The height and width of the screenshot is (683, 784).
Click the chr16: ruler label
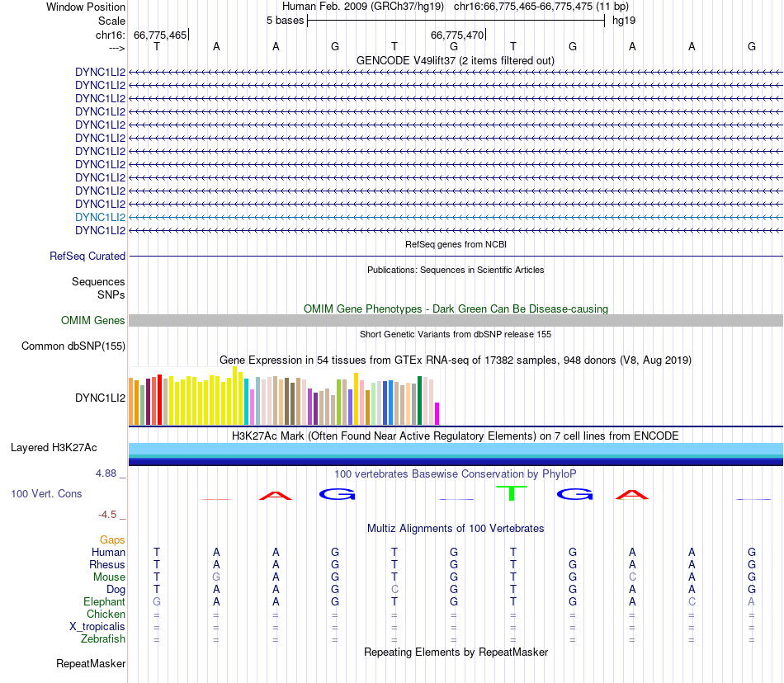[110, 35]
